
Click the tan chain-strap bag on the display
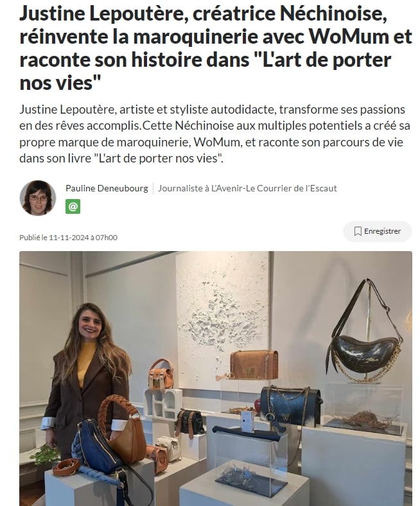248,365
